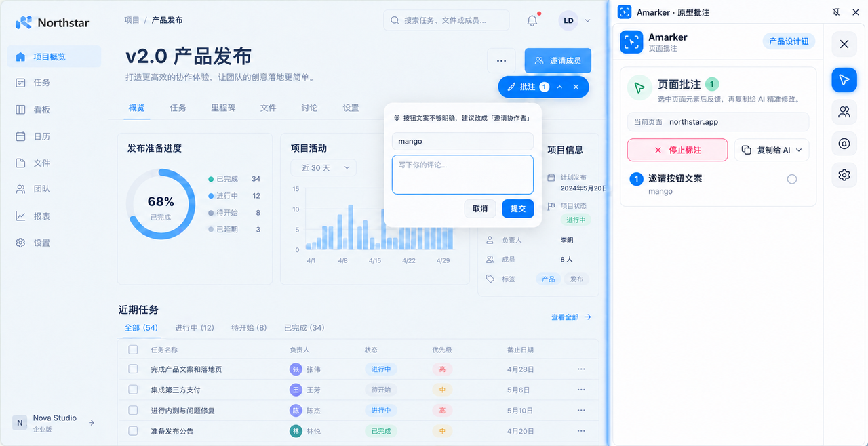Click the 写下你的评论 text area
868x446 pixels.
[x=462, y=175]
